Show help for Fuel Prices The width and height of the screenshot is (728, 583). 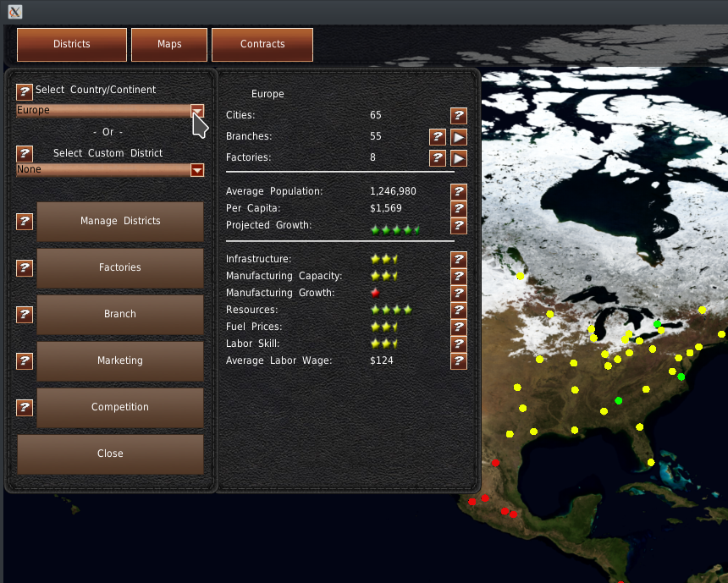pyautogui.click(x=459, y=327)
